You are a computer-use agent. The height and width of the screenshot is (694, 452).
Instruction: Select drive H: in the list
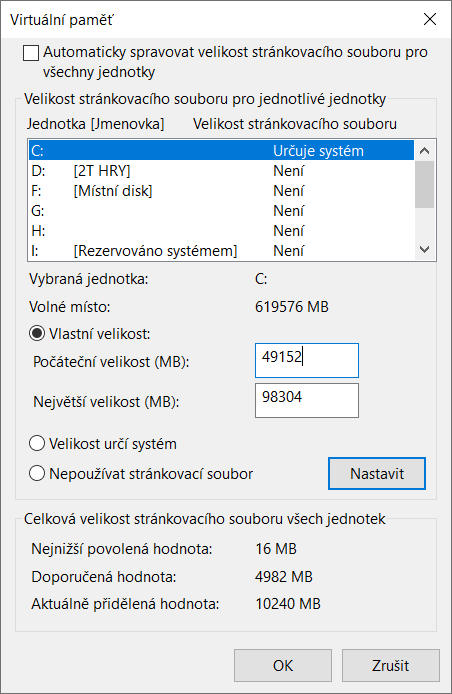[221, 231]
